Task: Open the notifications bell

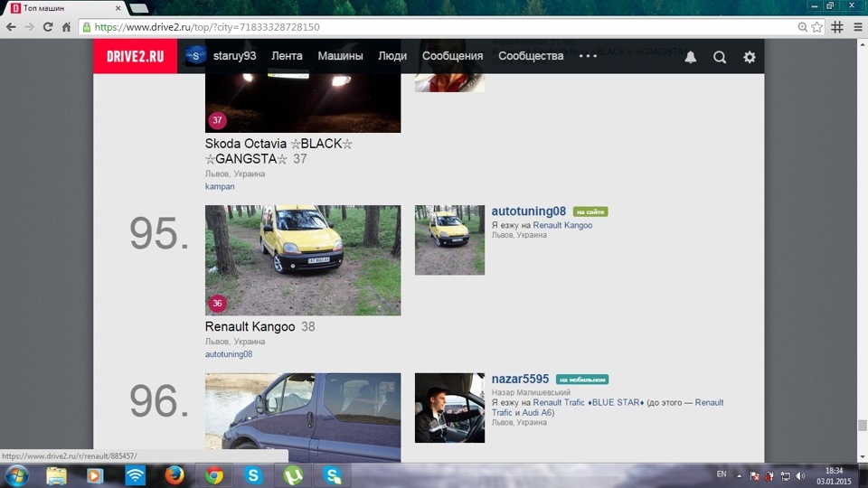Action: [690, 56]
